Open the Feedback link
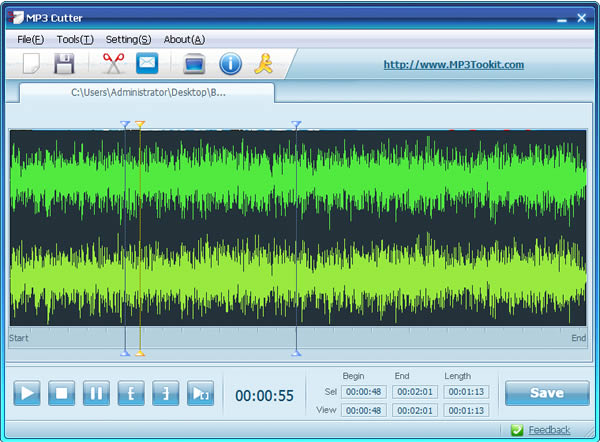This screenshot has height=442, width=600. pyautogui.click(x=549, y=430)
